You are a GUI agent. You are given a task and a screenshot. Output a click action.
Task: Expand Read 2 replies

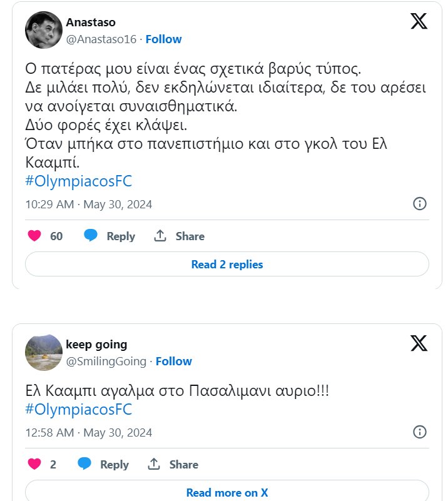(x=227, y=264)
